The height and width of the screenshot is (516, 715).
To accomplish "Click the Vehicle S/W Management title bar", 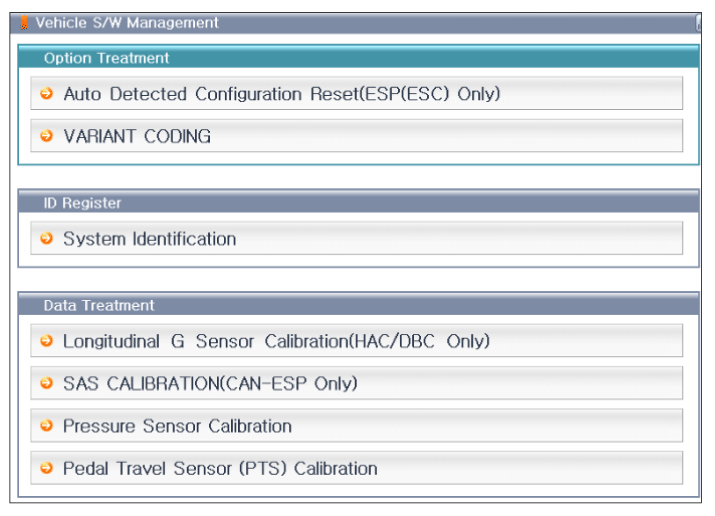I will 356,23.
